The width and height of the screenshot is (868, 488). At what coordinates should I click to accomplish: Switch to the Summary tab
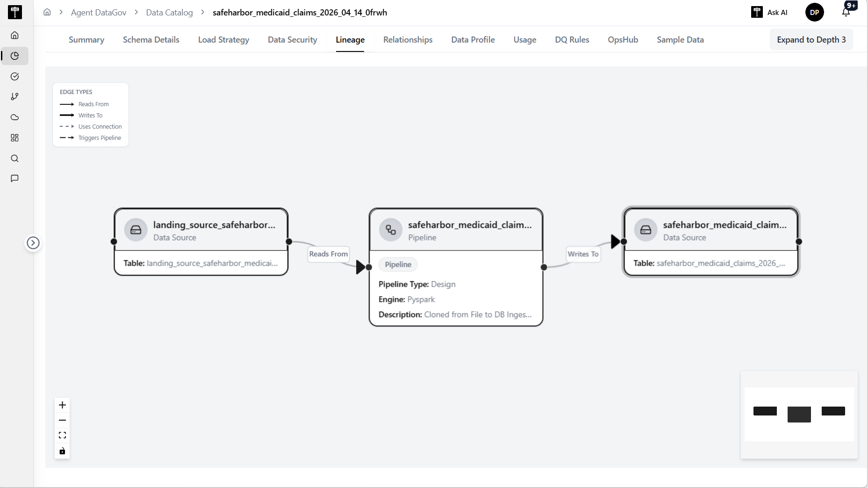coord(86,40)
